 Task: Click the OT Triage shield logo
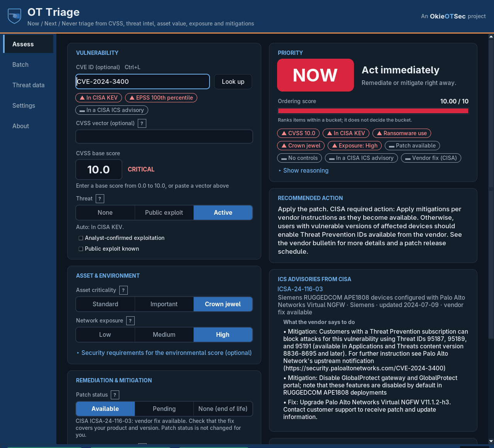click(x=14, y=16)
